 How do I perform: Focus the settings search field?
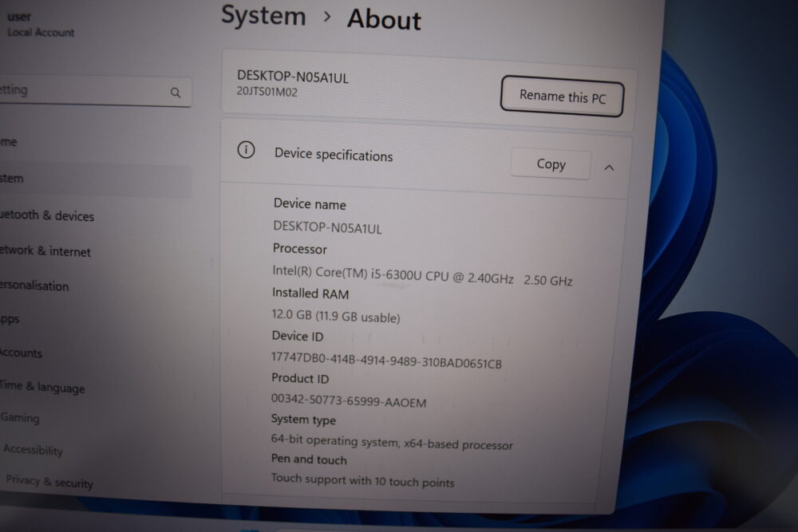click(x=96, y=92)
